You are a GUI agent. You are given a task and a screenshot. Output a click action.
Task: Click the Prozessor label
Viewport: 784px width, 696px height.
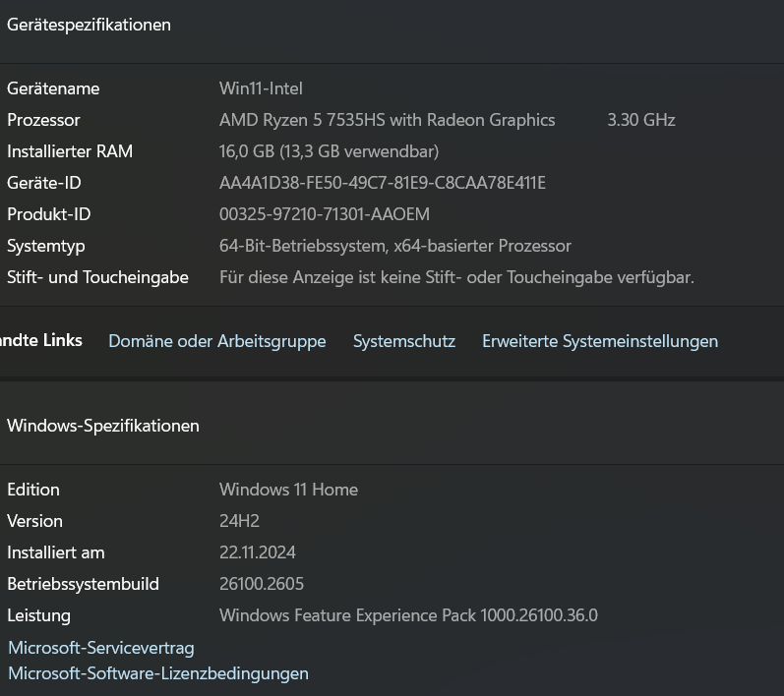[x=43, y=120]
